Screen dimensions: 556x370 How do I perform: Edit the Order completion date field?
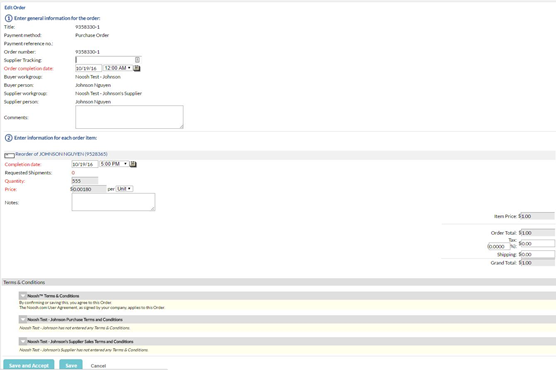[x=88, y=68]
